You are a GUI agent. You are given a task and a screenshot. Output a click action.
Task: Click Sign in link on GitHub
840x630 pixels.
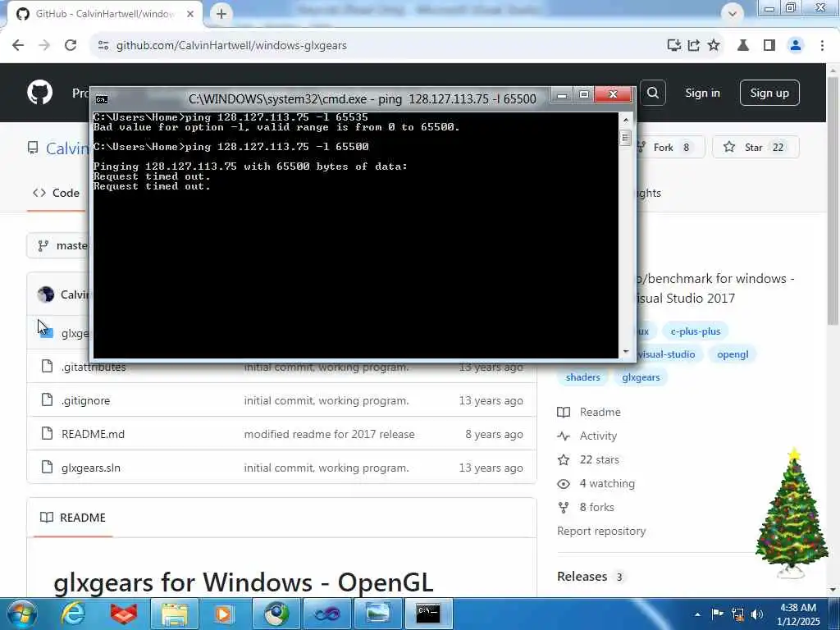(x=702, y=94)
